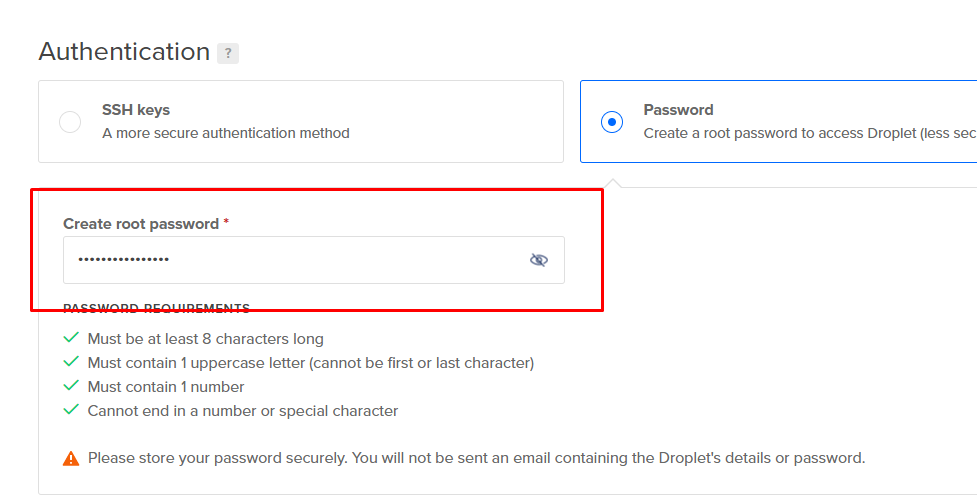Viewport: 977px width, 499px height.
Task: Focus the Create root password field
Action: click(314, 260)
